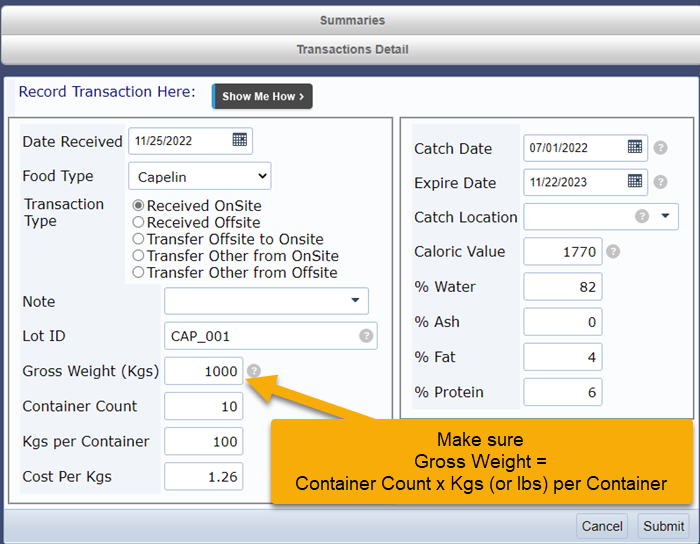This screenshot has width=700, height=544.
Task: Expand the Catch Location dropdown arrow
Action: click(665, 216)
